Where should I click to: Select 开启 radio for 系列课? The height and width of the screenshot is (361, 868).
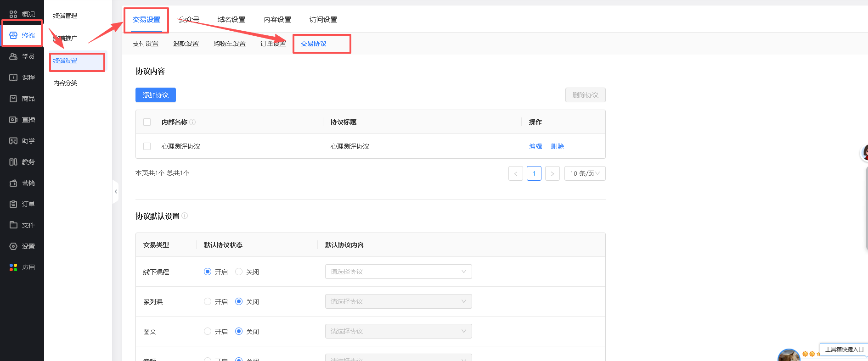208,301
